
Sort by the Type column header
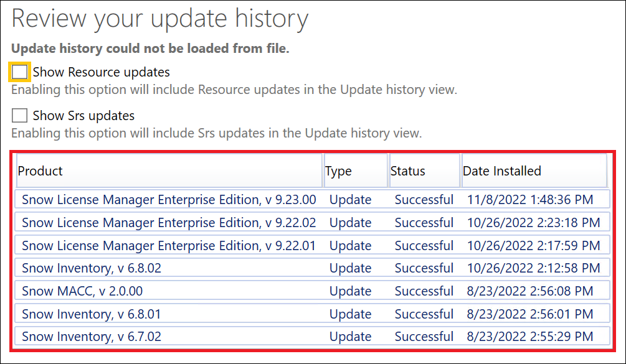[356, 171]
